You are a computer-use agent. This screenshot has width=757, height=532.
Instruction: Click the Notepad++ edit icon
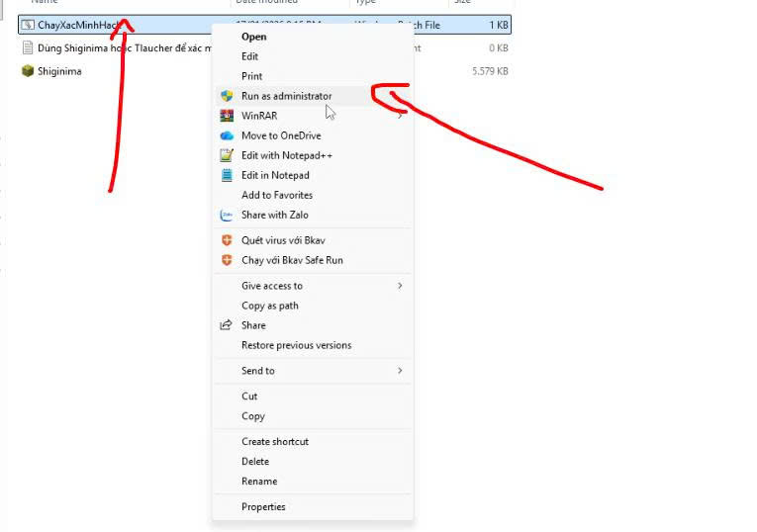226,155
